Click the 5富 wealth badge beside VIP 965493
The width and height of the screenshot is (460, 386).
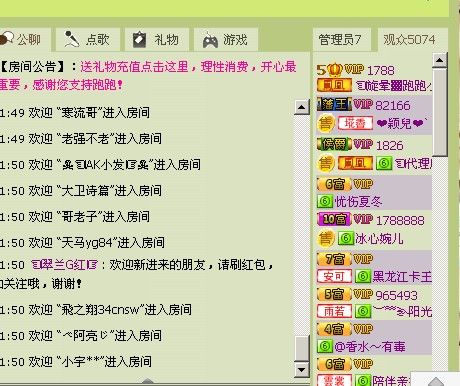pos(334,294)
